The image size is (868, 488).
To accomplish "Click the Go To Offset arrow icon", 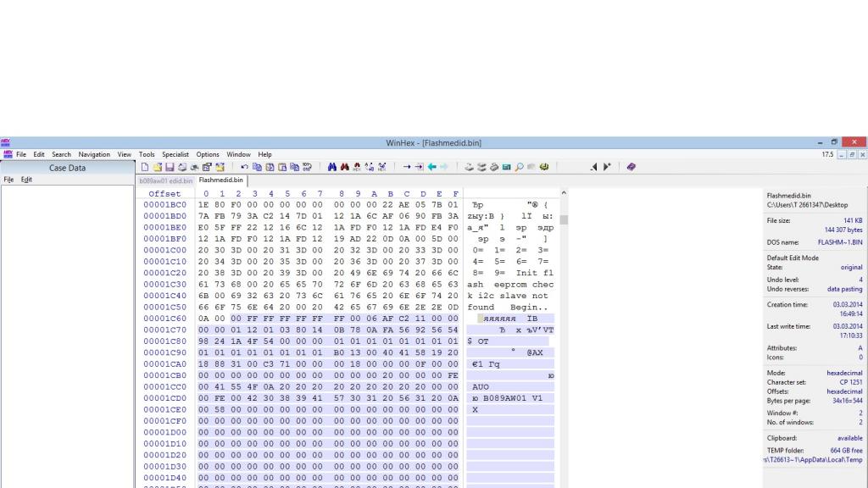I will click(x=407, y=167).
